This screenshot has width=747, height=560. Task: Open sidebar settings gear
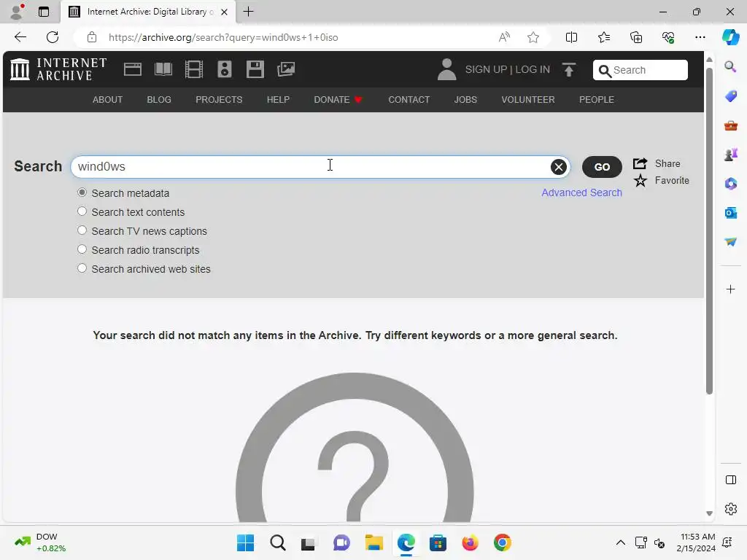[x=730, y=509]
